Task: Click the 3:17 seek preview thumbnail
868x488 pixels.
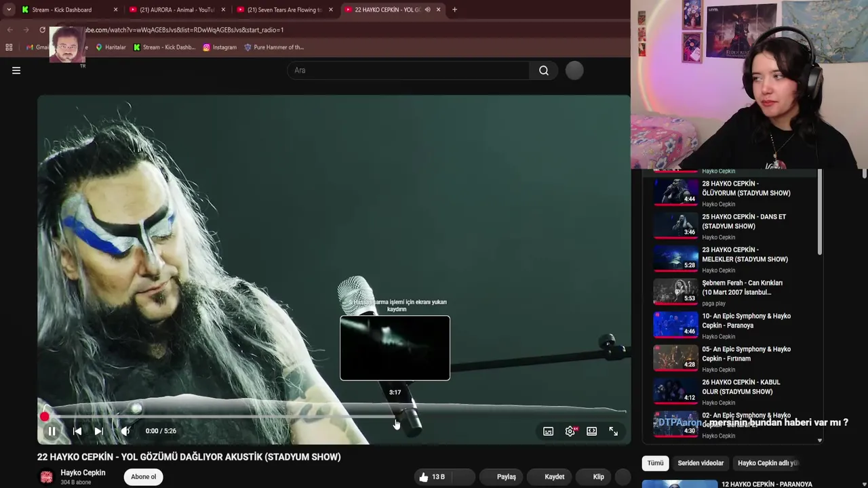Action: (x=395, y=348)
